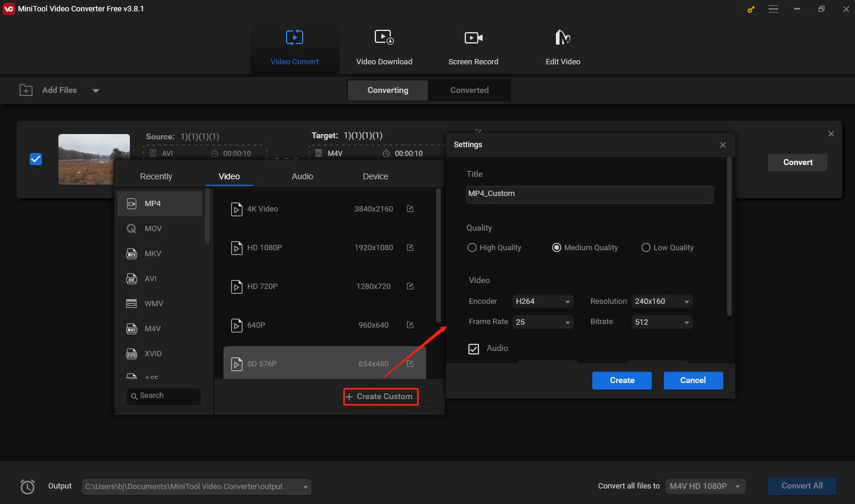
Task: Open the Resolution 240x160 dropdown
Action: click(662, 301)
